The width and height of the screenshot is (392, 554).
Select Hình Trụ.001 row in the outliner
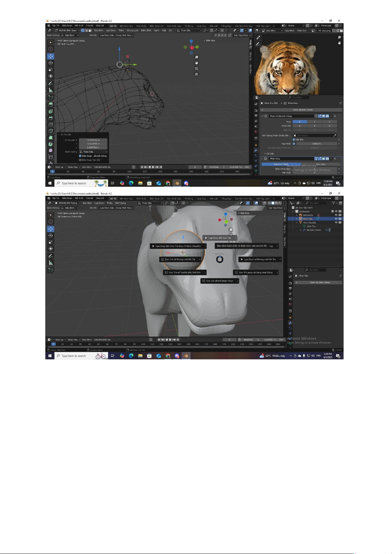[315, 223]
